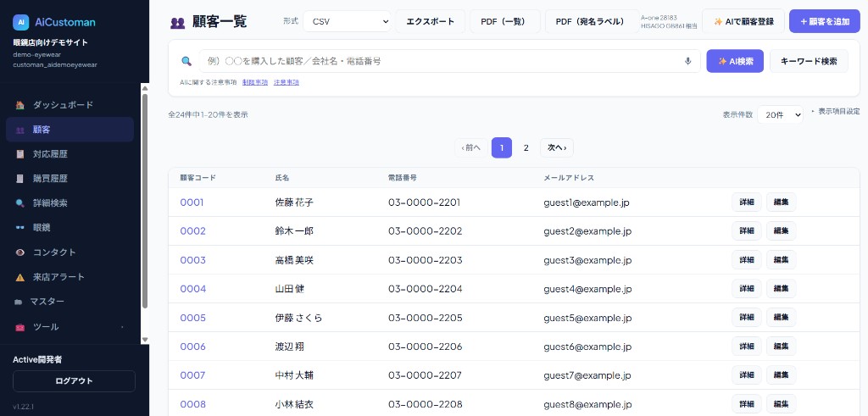
Task: Focus the customer search input field
Action: coord(449,61)
